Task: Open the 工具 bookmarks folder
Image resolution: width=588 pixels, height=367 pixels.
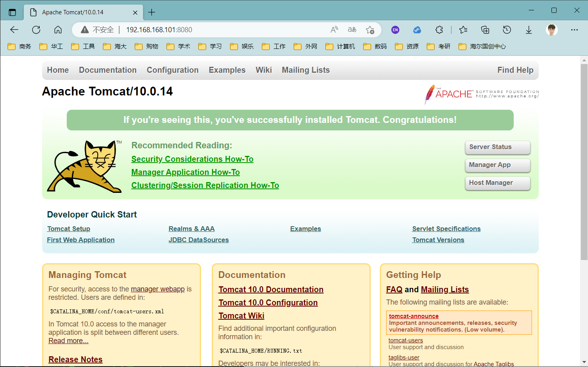Action: 83,47
